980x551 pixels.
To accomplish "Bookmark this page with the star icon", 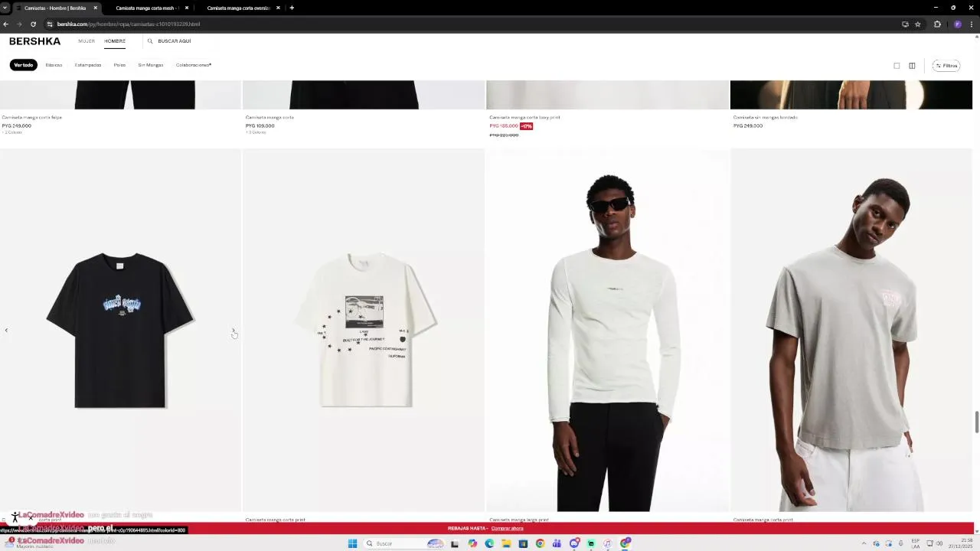I will click(x=917, y=24).
